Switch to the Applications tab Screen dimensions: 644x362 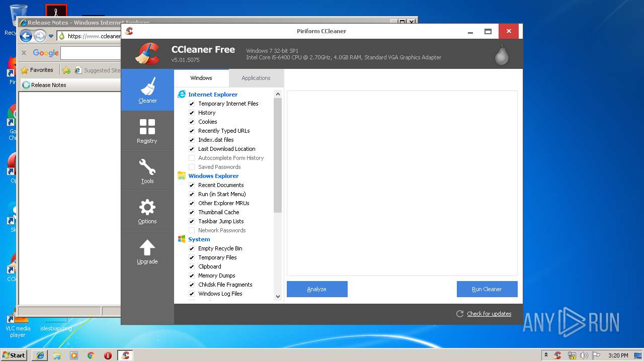(x=256, y=78)
